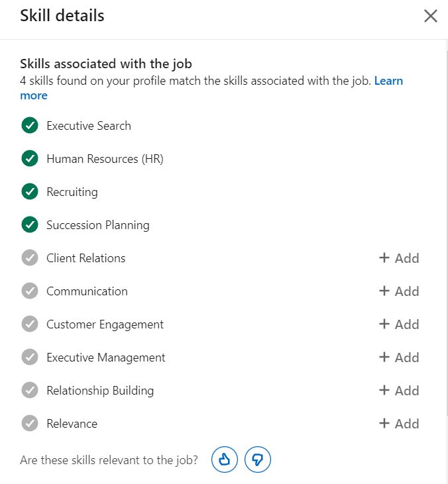
Task: Click gray checkmark beside Customer Engagement
Action: [30, 324]
